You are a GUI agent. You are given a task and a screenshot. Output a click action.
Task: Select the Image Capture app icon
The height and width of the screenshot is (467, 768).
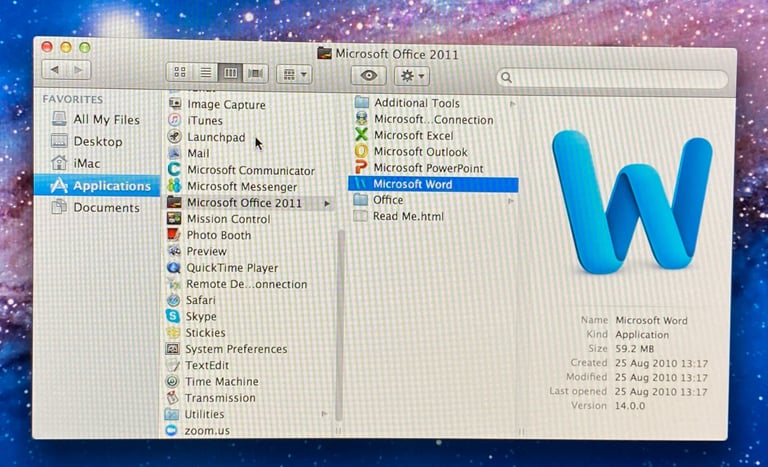click(174, 103)
